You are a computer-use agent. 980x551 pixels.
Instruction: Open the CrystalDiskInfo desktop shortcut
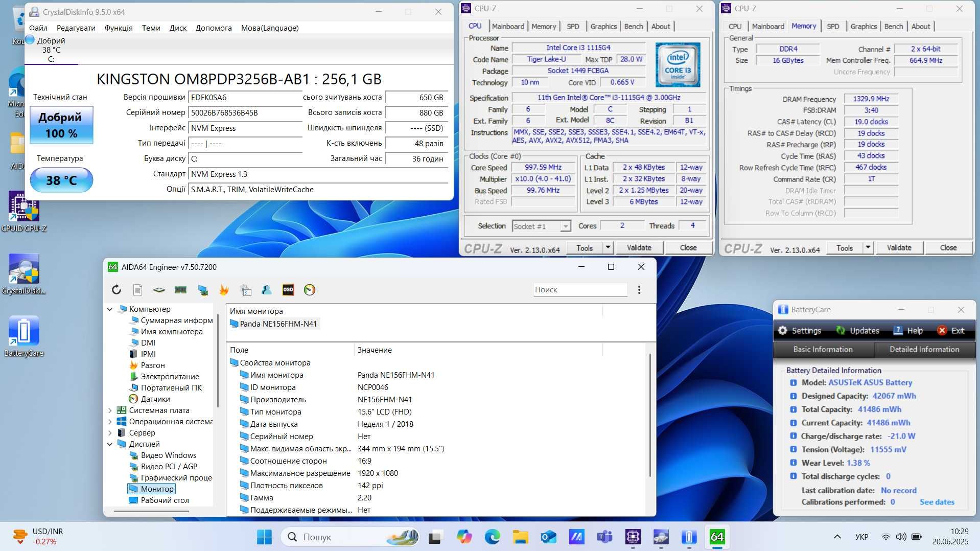tap(24, 274)
